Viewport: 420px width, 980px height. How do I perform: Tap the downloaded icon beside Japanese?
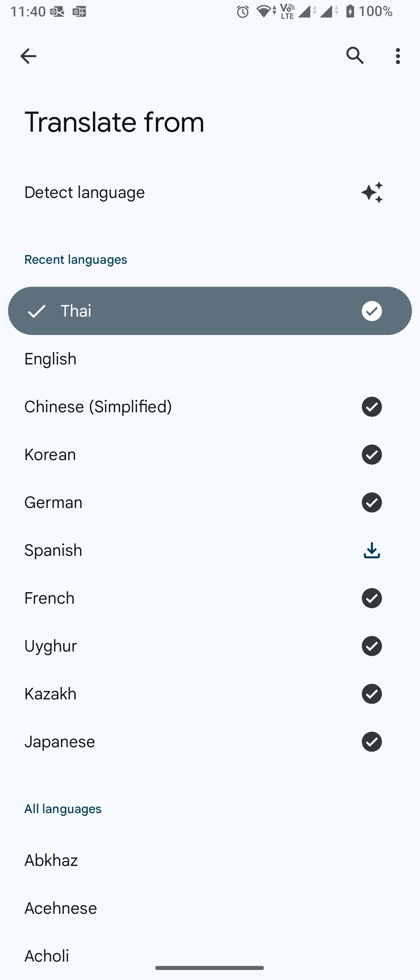[x=372, y=742]
